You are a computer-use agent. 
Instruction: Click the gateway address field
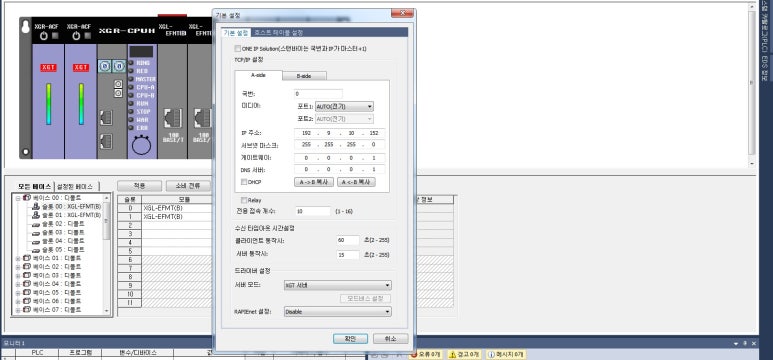click(339, 158)
